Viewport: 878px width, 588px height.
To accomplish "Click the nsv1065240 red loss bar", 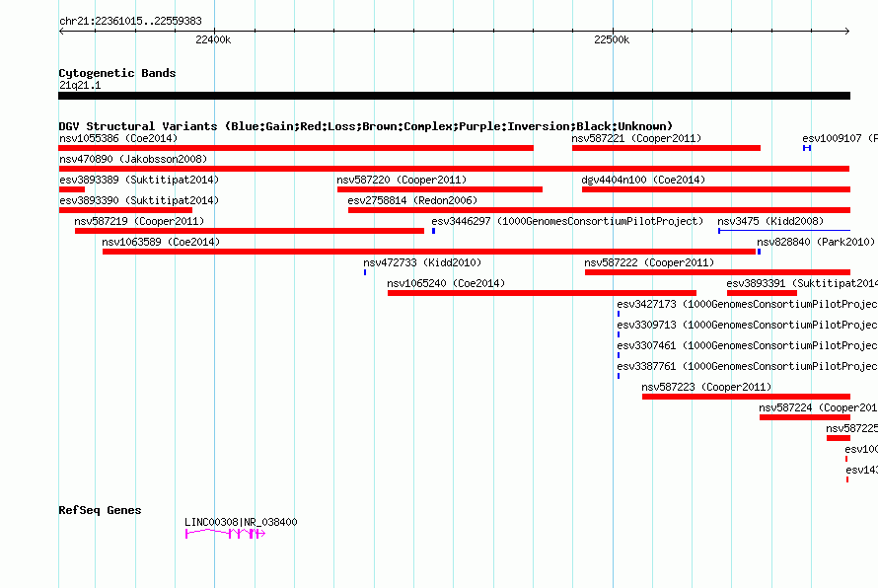I will (x=542, y=293).
